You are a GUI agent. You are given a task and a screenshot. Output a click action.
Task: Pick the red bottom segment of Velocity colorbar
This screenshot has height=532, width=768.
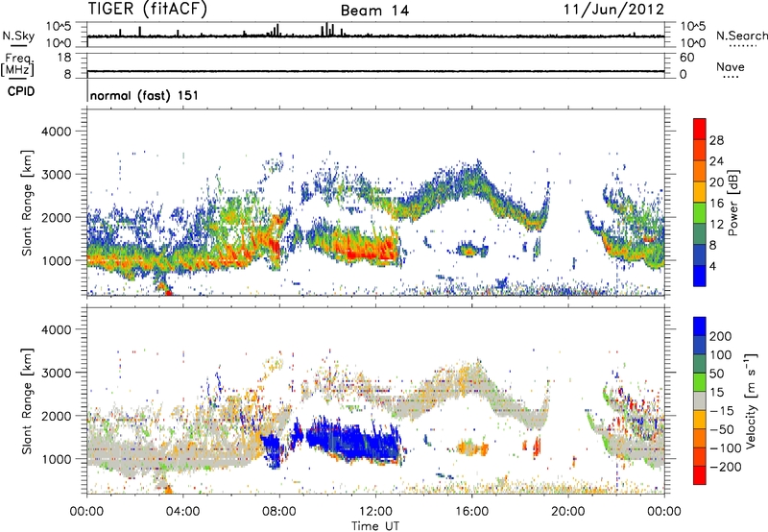700,475
